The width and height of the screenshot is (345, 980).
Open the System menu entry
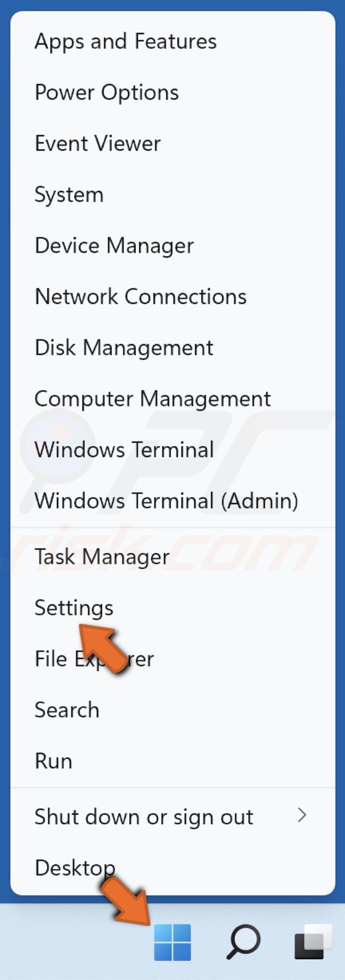69,194
